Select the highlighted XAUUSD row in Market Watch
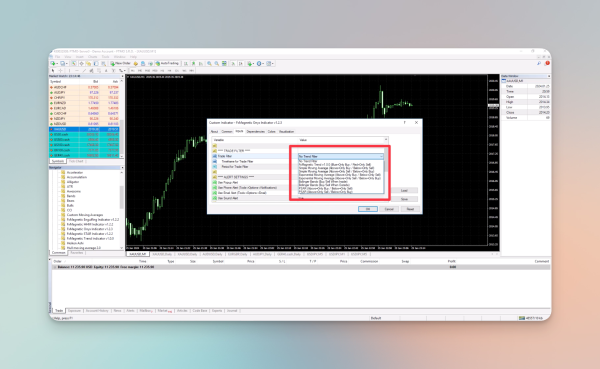Screen dimensions: 600x369 (x=84, y=129)
